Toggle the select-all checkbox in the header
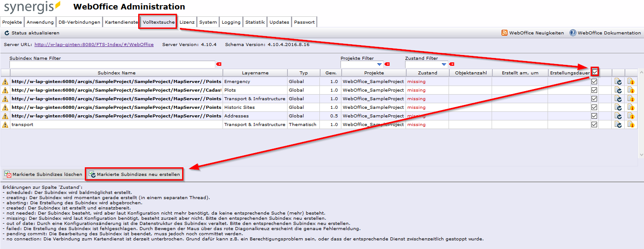The height and width of the screenshot is (249, 644). [x=594, y=72]
